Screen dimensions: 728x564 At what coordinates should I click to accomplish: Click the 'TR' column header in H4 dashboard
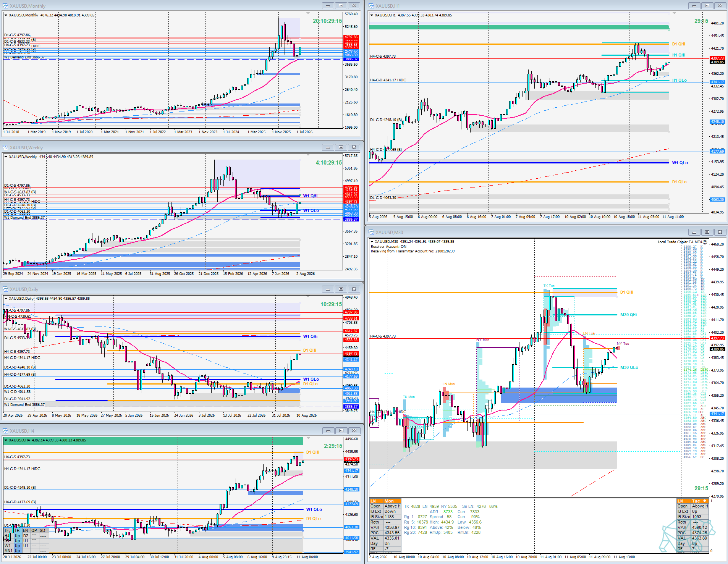pos(17,530)
